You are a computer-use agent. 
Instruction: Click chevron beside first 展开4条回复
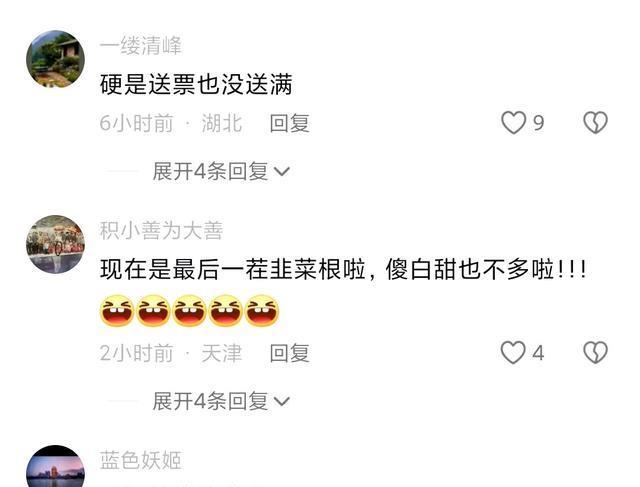[282, 172]
